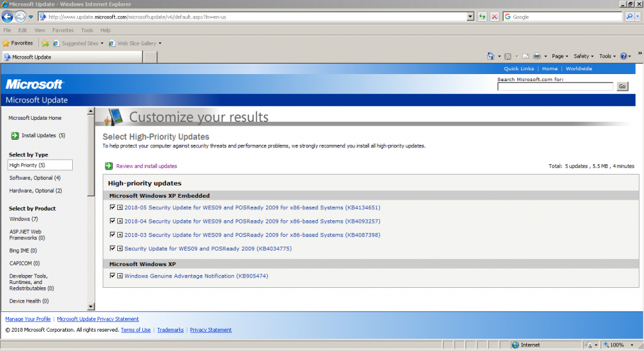Image resolution: width=644 pixels, height=351 pixels.
Task: Click the Help question mark icon
Action: click(x=623, y=56)
